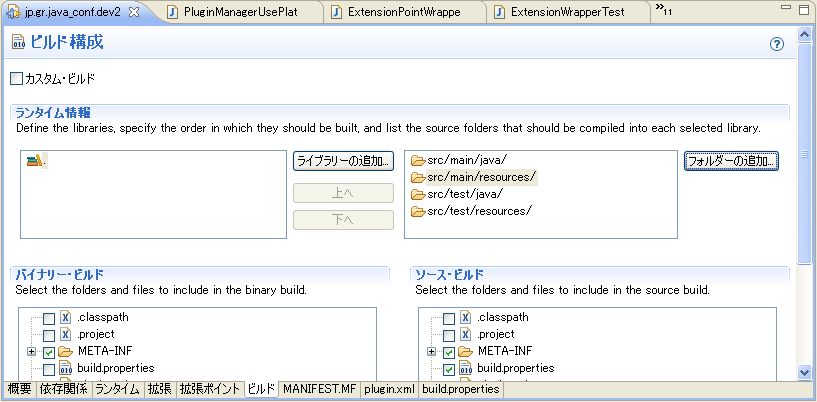Image resolution: width=817 pixels, height=402 pixels.
Task: Check .project in binary build
Action: (x=48, y=335)
